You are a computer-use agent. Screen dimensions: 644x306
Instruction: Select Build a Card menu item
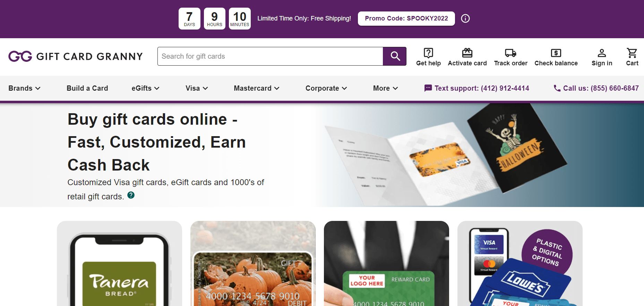coord(87,88)
